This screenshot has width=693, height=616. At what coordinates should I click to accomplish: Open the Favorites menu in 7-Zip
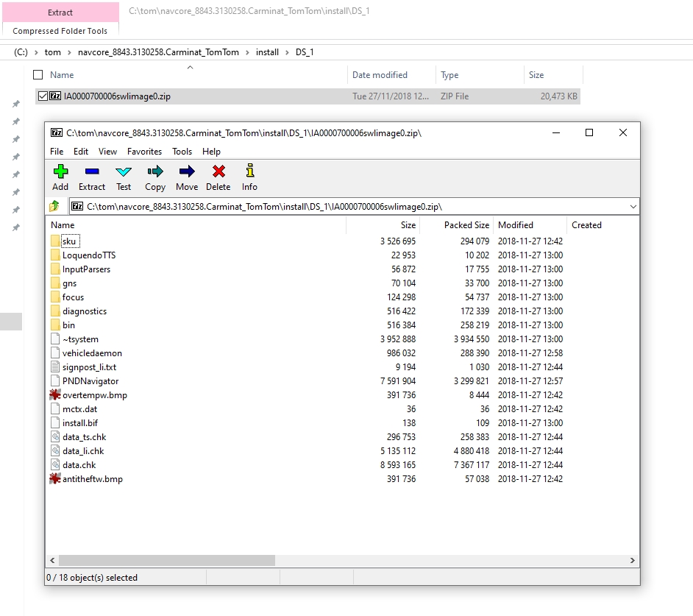pyautogui.click(x=144, y=151)
